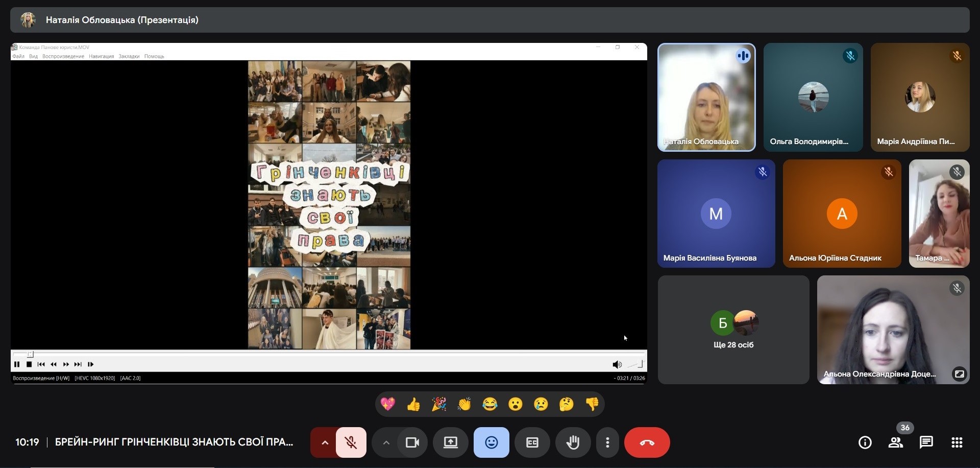Send the clapping hands reaction

pos(464,404)
